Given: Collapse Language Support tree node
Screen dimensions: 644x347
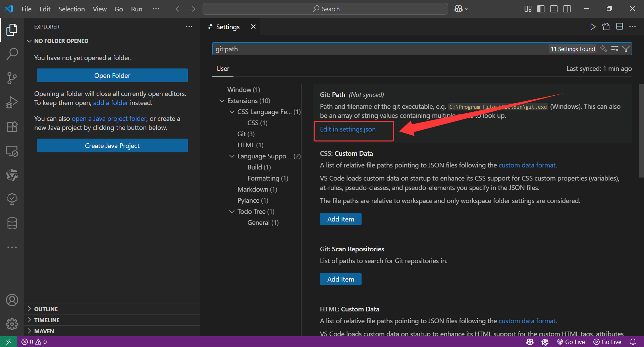Looking at the screenshot, I should [232, 156].
